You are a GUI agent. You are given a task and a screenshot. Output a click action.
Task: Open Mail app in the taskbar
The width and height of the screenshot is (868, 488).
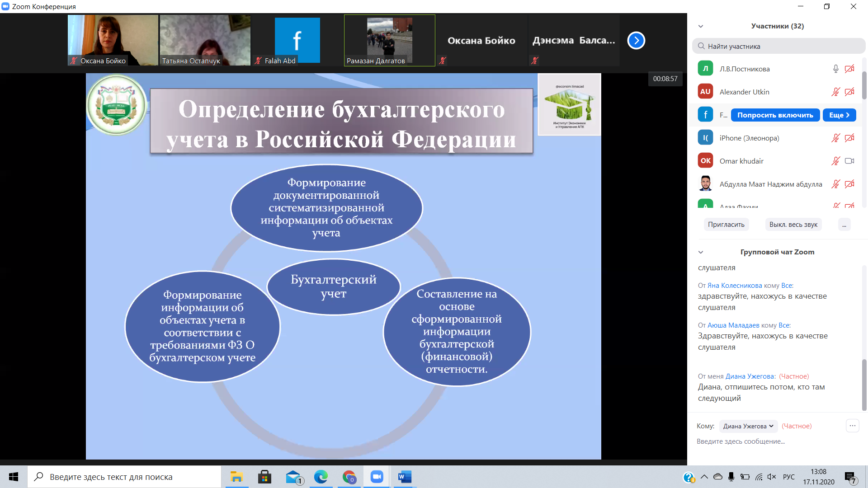pyautogui.click(x=293, y=477)
